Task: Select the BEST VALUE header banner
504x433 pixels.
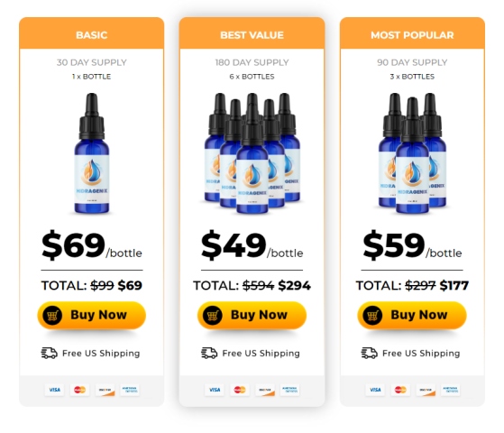Action: 252,33
